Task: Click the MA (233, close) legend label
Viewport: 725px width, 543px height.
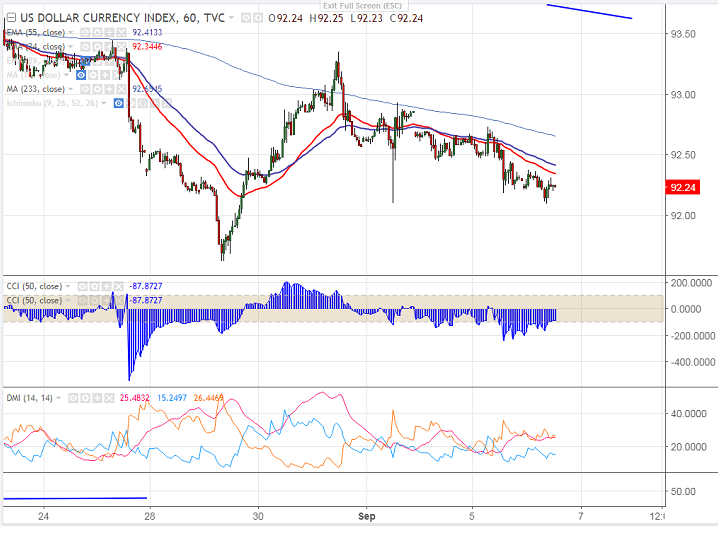Action: [x=36, y=89]
